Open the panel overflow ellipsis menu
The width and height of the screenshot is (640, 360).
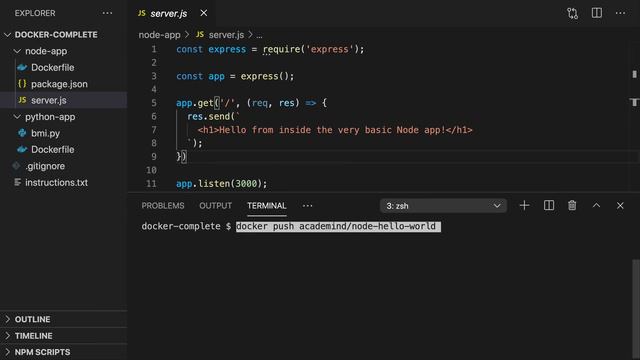tap(307, 206)
